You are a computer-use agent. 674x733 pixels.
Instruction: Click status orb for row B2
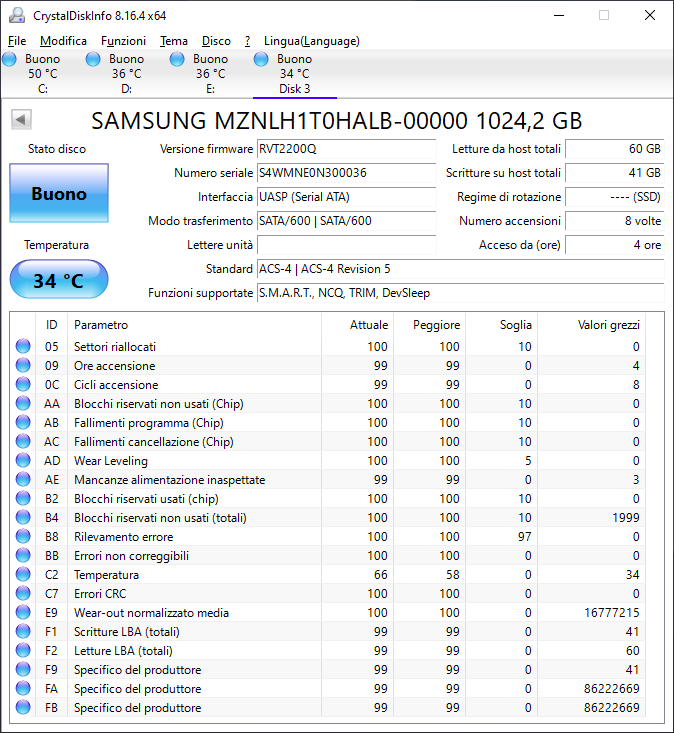23,498
